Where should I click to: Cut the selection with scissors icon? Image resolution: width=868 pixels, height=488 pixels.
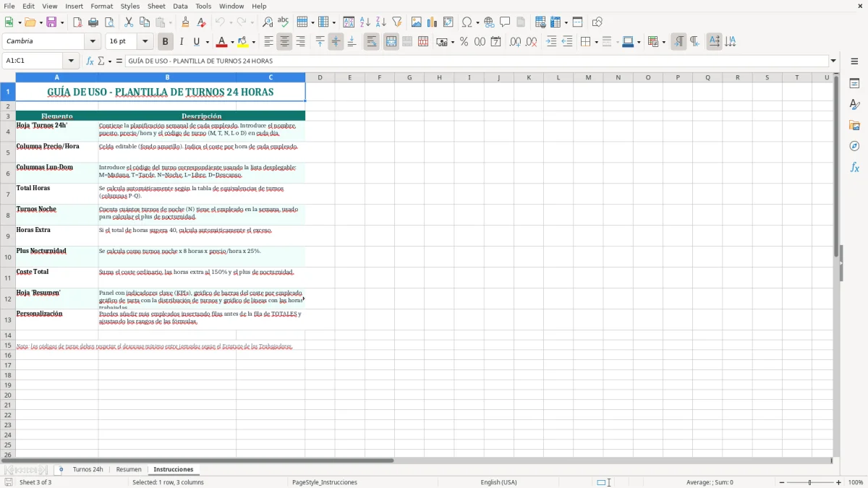tap(129, 22)
